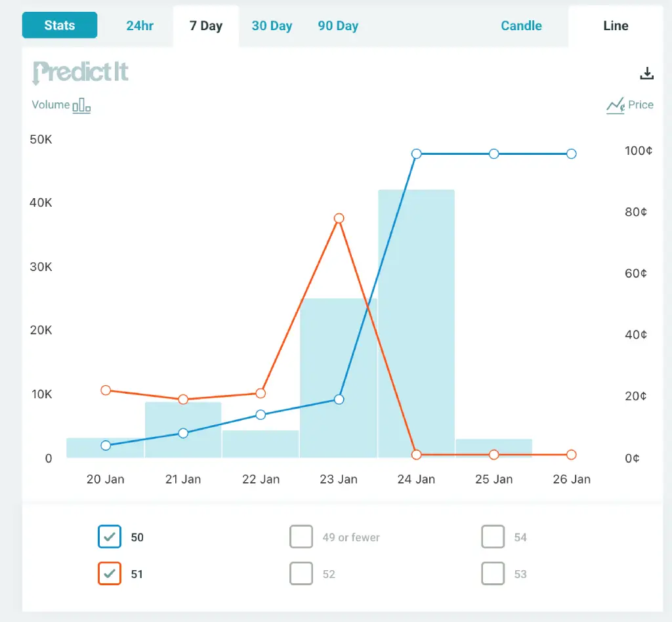Click the orange data point on 25 Jan
The width and height of the screenshot is (672, 622).
[x=493, y=455]
